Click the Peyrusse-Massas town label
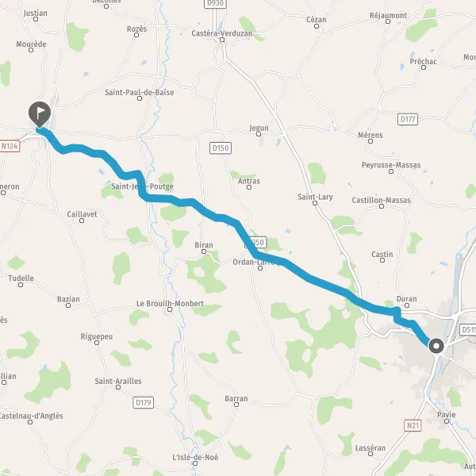 pyautogui.click(x=391, y=165)
